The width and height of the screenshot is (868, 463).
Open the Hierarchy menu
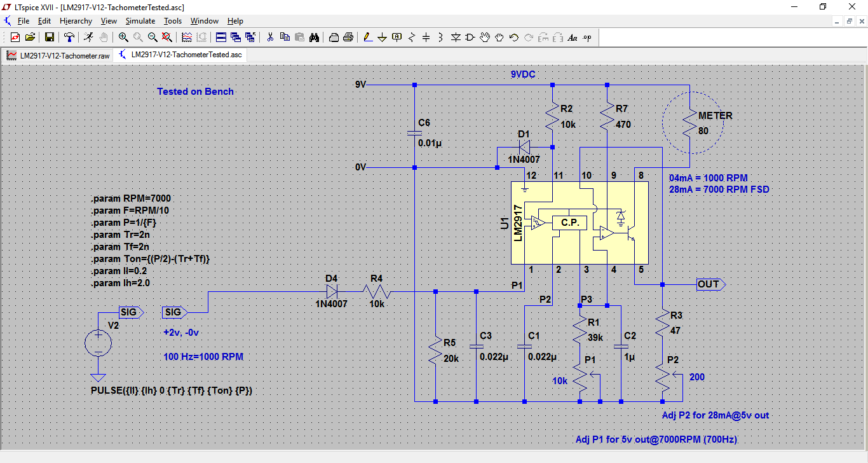pos(76,21)
